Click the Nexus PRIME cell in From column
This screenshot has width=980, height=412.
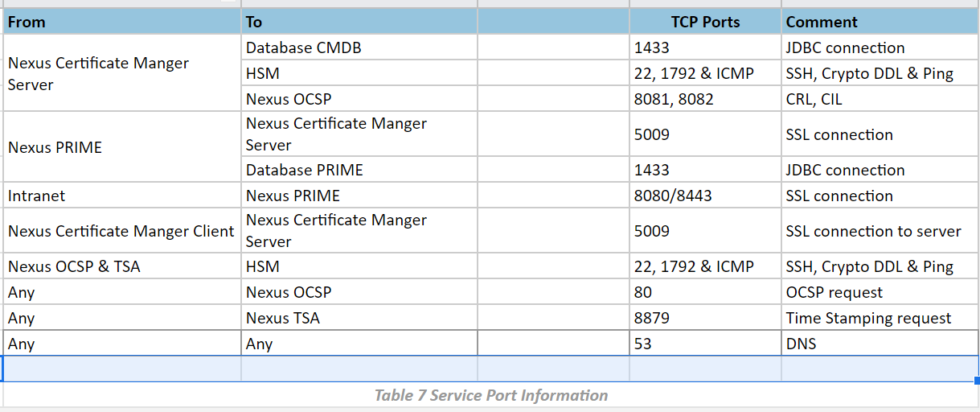122,147
